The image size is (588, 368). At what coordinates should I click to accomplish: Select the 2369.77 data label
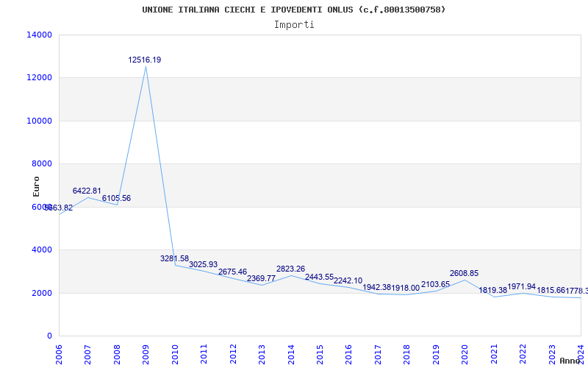pos(262,278)
